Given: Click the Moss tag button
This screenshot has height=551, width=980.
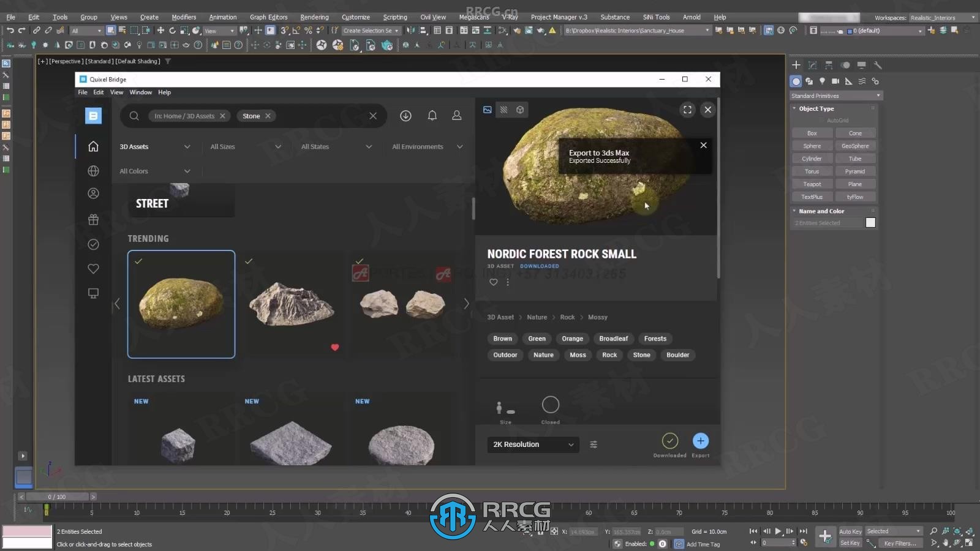Looking at the screenshot, I should pyautogui.click(x=578, y=355).
